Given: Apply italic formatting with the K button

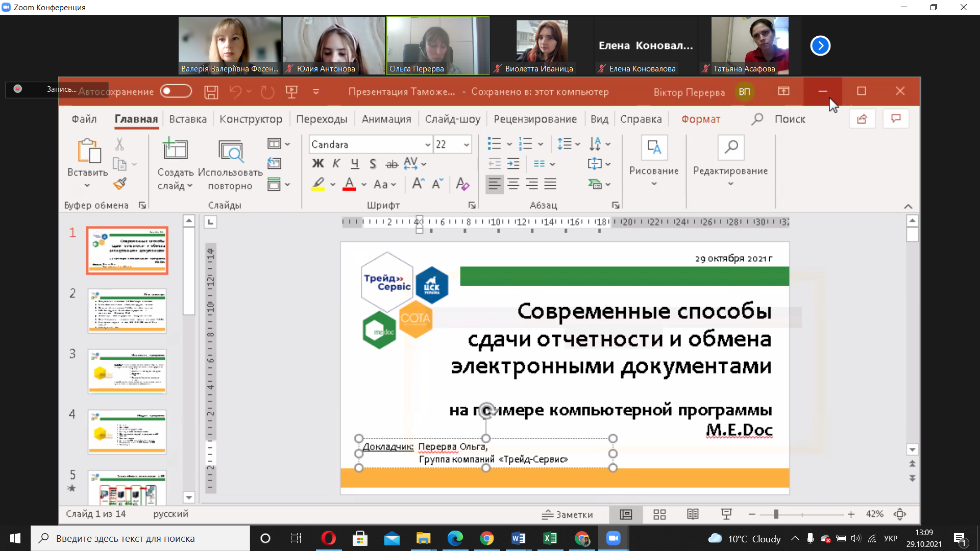Looking at the screenshot, I should point(336,163).
